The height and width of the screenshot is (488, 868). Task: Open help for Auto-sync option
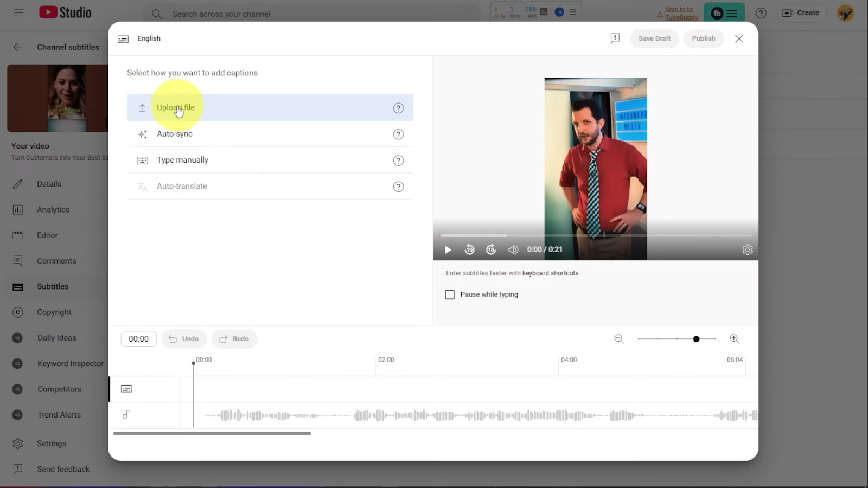click(x=398, y=134)
